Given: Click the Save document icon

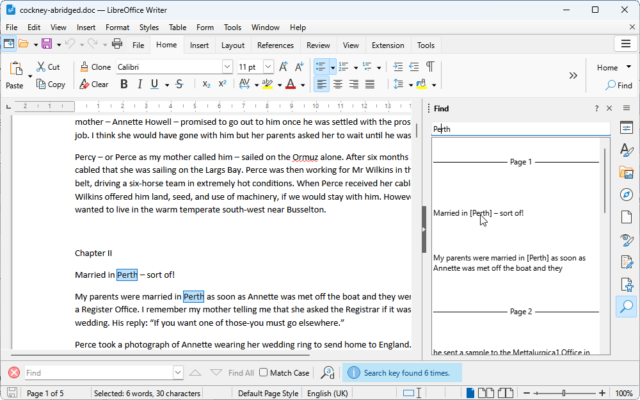Looking at the screenshot, I should (x=47, y=44).
